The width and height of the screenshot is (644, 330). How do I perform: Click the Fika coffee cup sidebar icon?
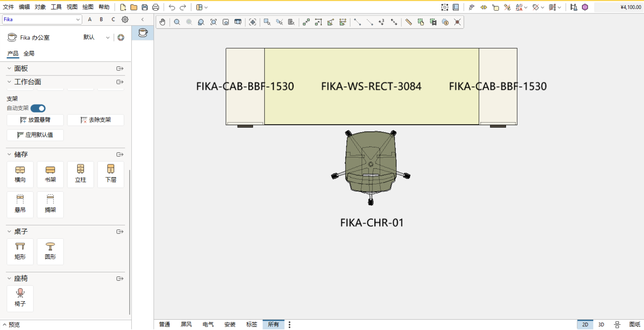tap(143, 33)
